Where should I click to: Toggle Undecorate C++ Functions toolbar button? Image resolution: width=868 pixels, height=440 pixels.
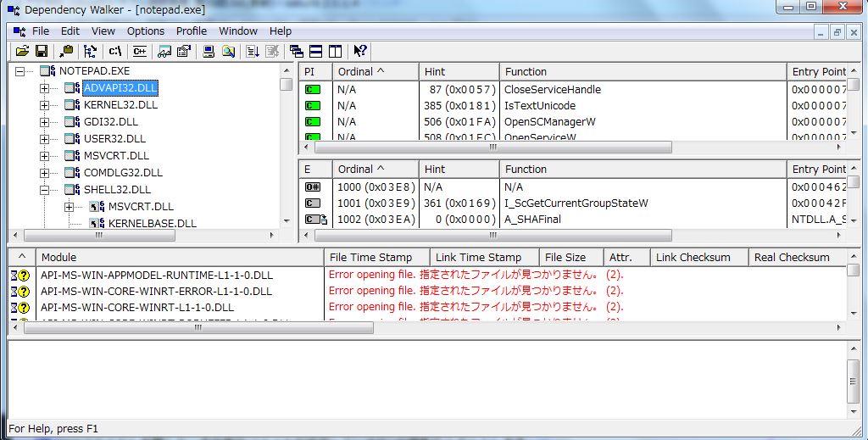point(140,52)
